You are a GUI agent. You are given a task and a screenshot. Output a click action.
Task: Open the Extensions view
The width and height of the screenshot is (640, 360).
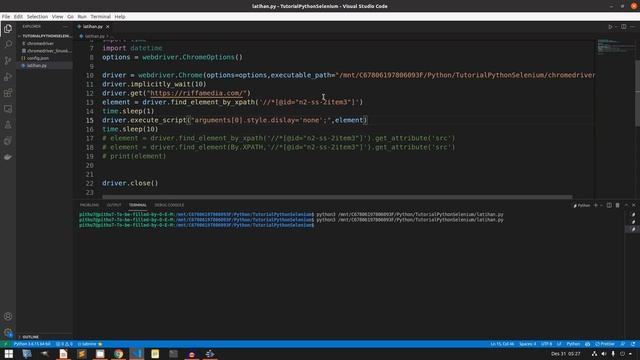(x=8, y=93)
